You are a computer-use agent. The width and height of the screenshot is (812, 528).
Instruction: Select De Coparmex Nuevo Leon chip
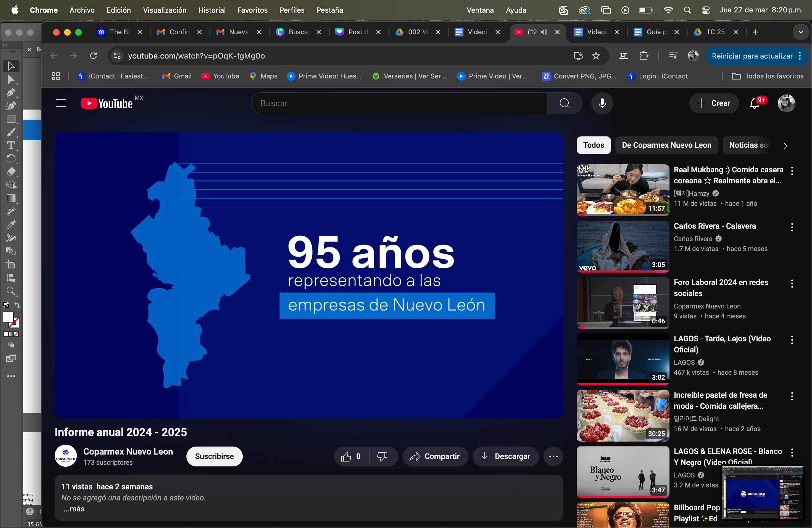[x=667, y=145]
